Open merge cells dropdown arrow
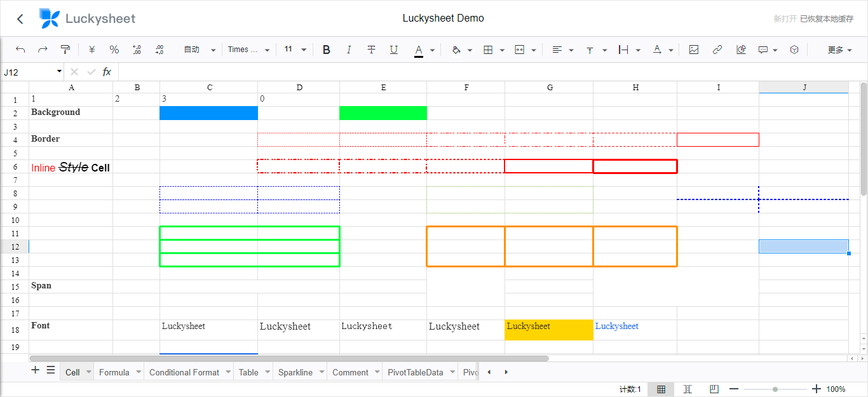Viewport: 868px width, 397px height. (534, 50)
